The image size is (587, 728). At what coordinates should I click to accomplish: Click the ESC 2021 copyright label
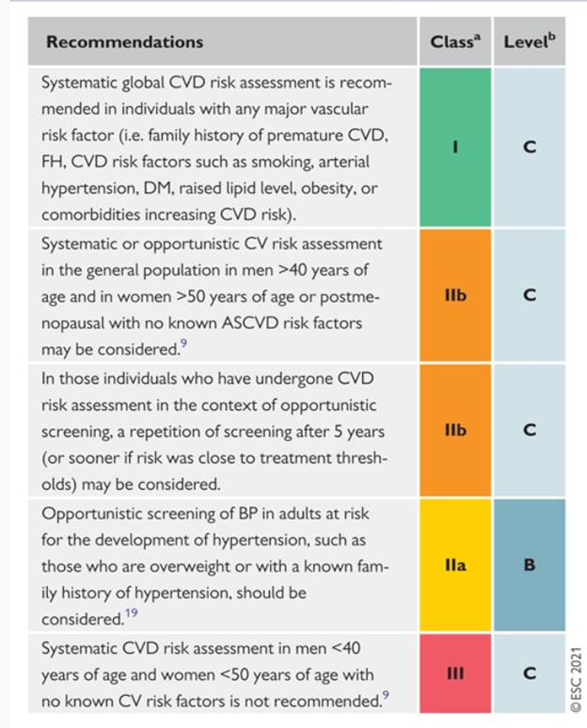(577, 682)
